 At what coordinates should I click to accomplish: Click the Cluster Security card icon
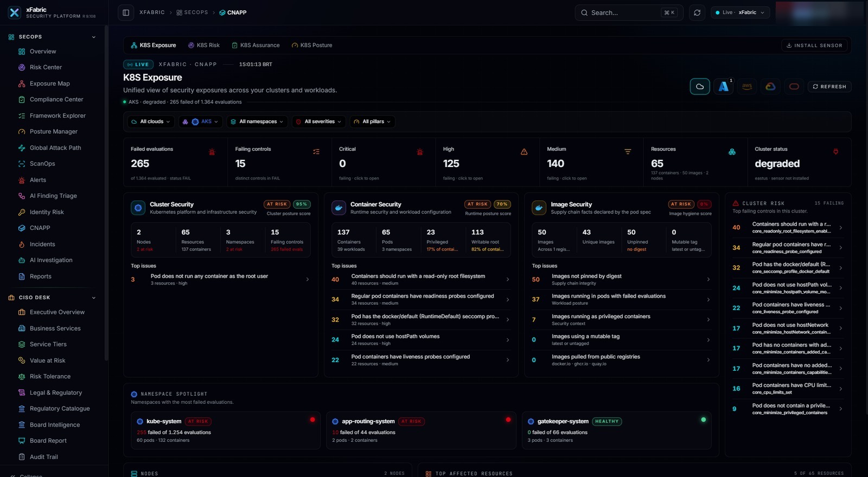(138, 208)
